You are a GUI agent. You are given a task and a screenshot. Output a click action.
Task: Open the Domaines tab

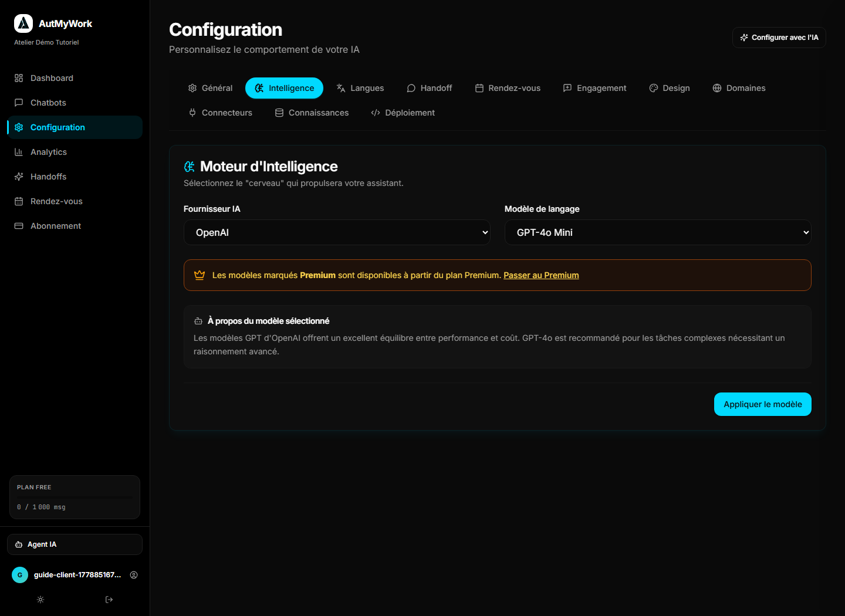point(739,88)
